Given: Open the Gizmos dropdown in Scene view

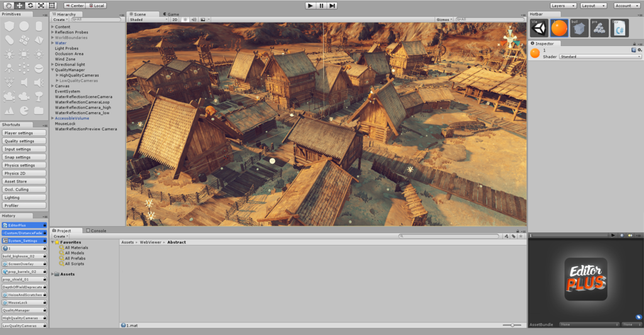Looking at the screenshot, I should coord(445,20).
